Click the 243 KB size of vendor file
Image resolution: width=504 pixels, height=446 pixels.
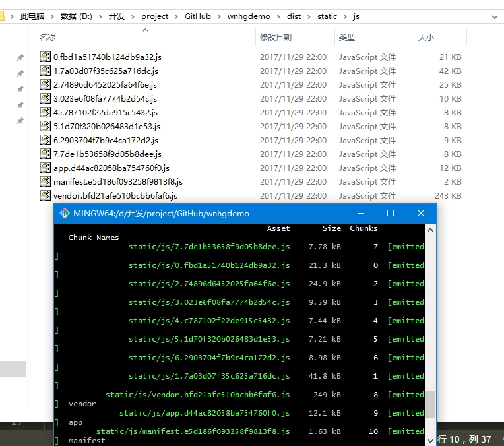(x=448, y=195)
